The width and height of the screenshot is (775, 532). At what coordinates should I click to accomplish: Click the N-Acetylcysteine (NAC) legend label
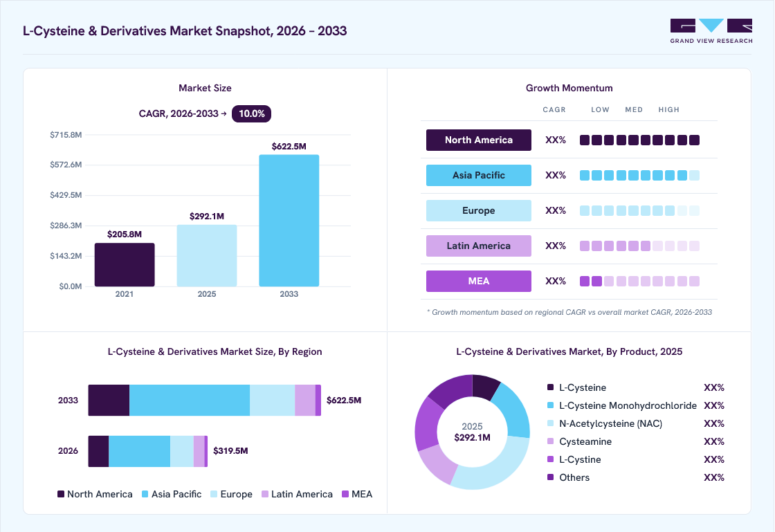click(610, 423)
